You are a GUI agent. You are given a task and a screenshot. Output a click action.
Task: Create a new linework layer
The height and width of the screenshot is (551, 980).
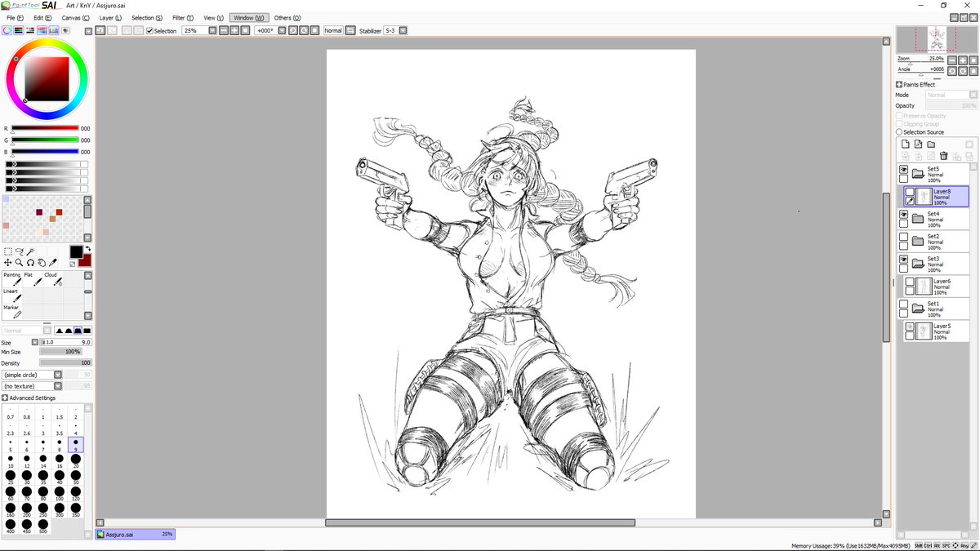click(x=918, y=144)
